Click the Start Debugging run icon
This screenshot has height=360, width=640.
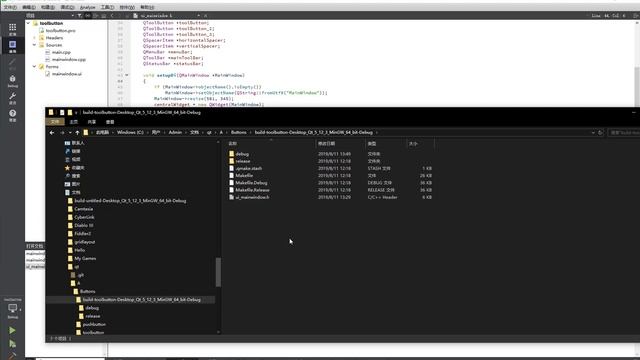click(x=12, y=344)
